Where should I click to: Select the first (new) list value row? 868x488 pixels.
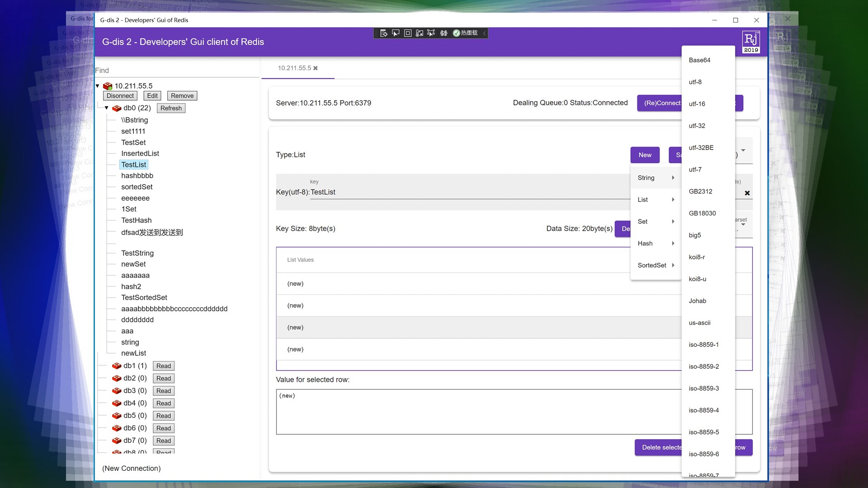[x=479, y=284]
